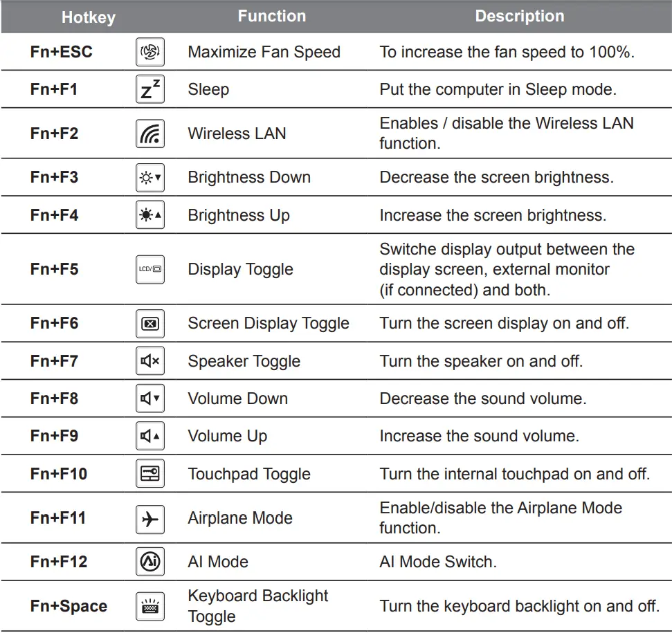This screenshot has height=633, width=672.
Task: Click the Brightness Up icon
Action: coord(149,215)
